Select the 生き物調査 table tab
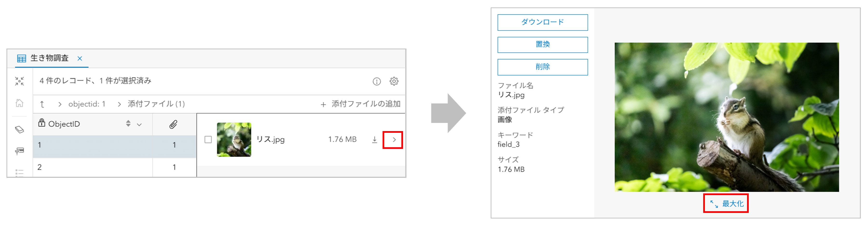Screen dimensions: 868x229 49,58
